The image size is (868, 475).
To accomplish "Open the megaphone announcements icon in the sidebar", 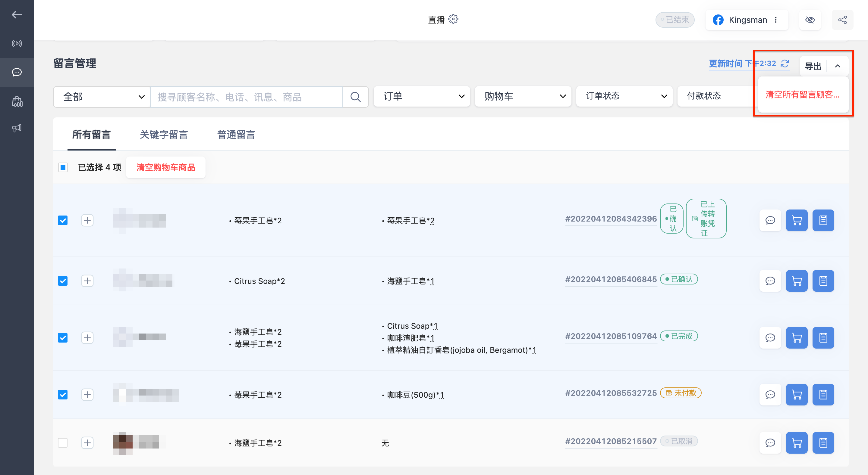I will point(17,128).
